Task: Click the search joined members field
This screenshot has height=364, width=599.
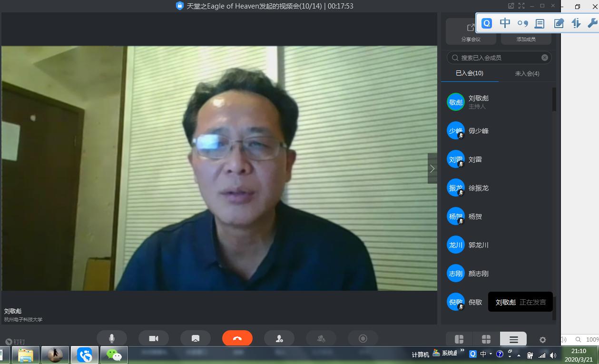Action: coord(495,58)
